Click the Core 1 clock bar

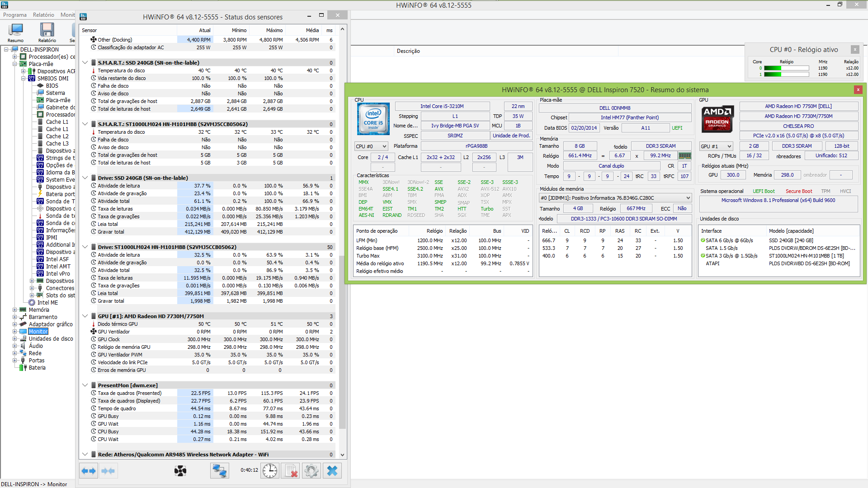coord(787,75)
